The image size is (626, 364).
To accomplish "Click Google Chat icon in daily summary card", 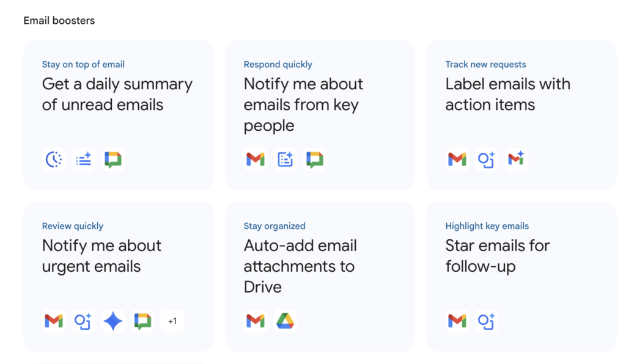I will [113, 160].
